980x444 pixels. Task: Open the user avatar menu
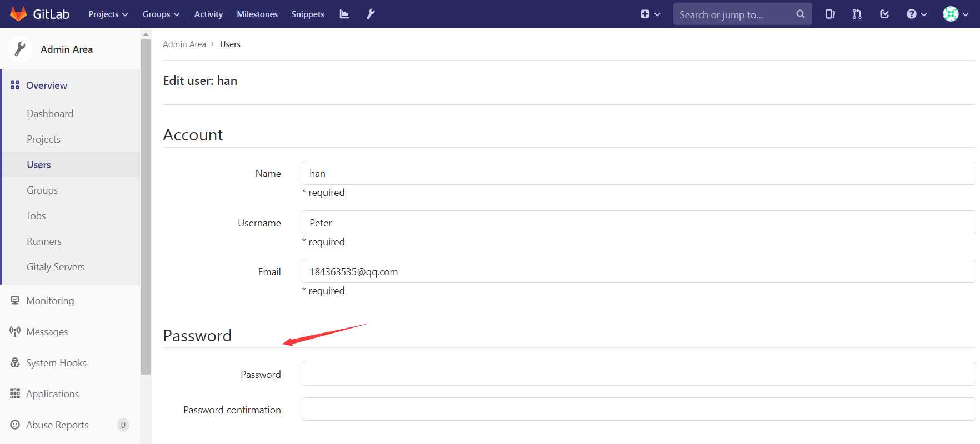(951, 14)
